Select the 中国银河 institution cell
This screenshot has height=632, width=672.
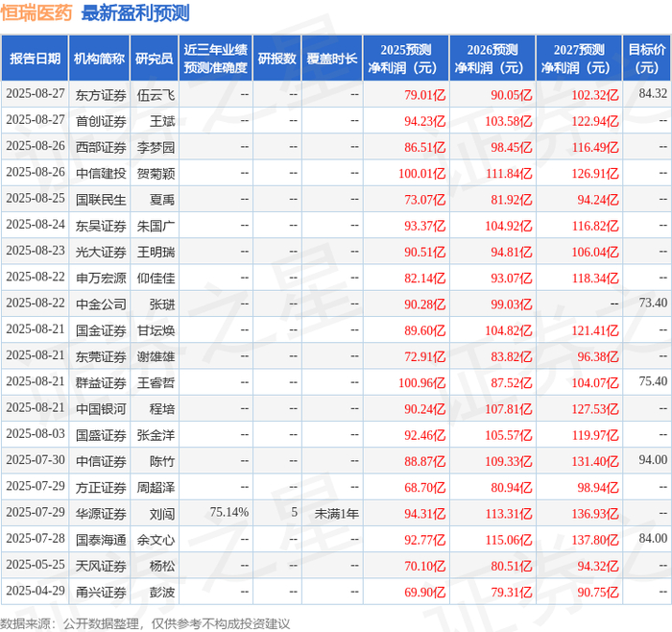(x=101, y=409)
